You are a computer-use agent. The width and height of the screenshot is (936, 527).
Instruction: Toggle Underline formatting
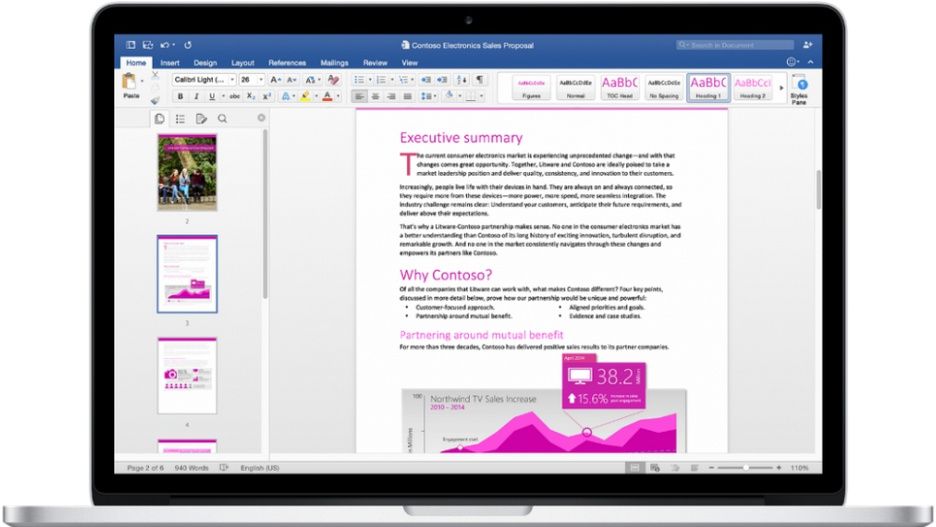[211, 96]
